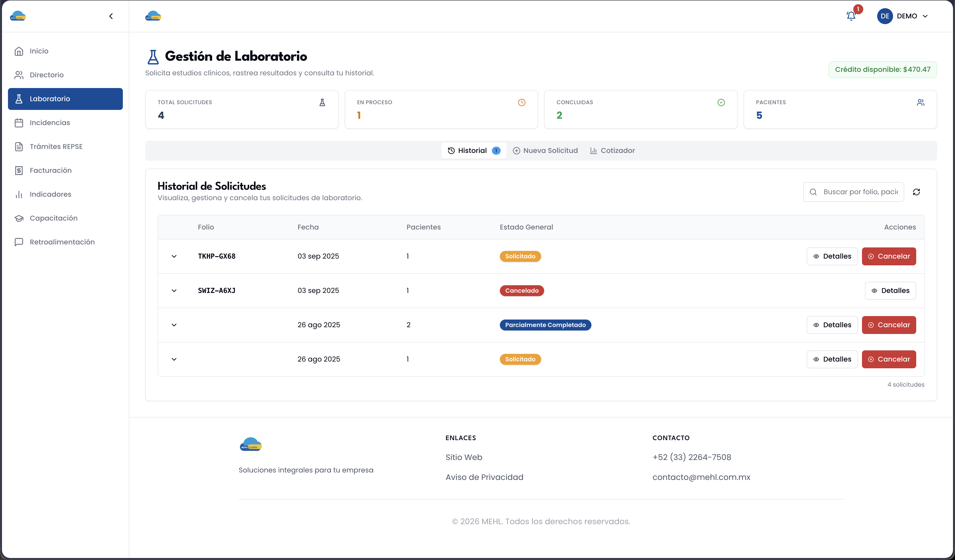This screenshot has width=955, height=560.
Task: Open Directorio in the sidebar
Action: click(65, 75)
